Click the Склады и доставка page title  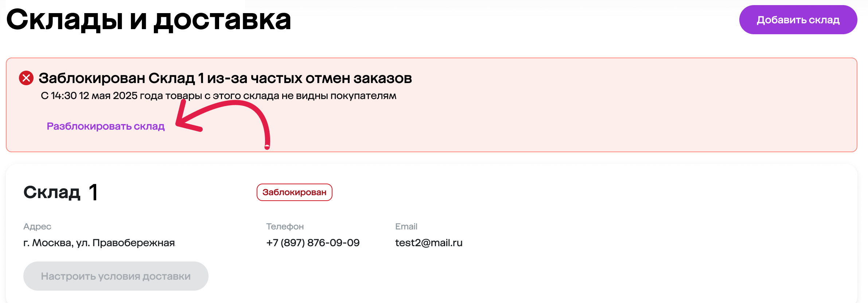click(x=148, y=20)
